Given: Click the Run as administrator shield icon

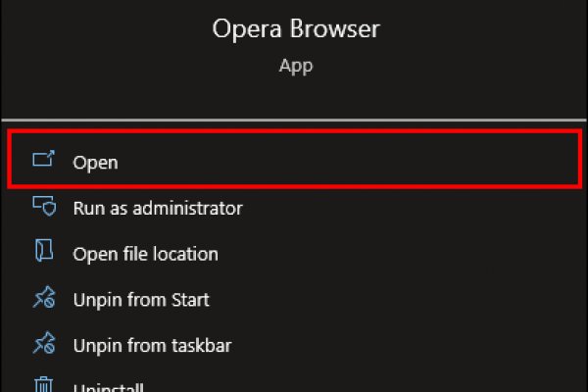Looking at the screenshot, I should [44, 208].
